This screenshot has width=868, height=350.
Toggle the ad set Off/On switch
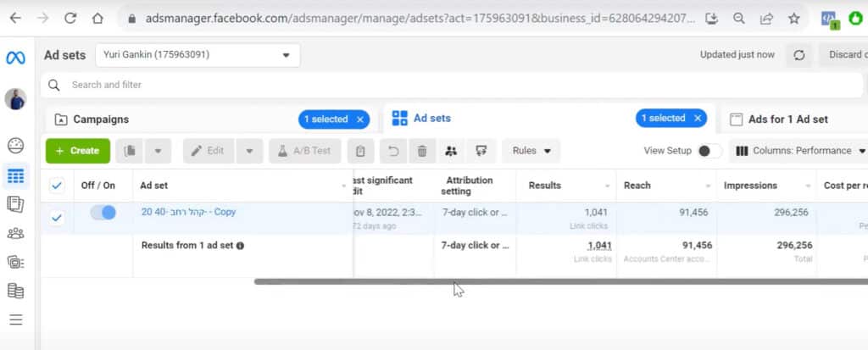103,213
